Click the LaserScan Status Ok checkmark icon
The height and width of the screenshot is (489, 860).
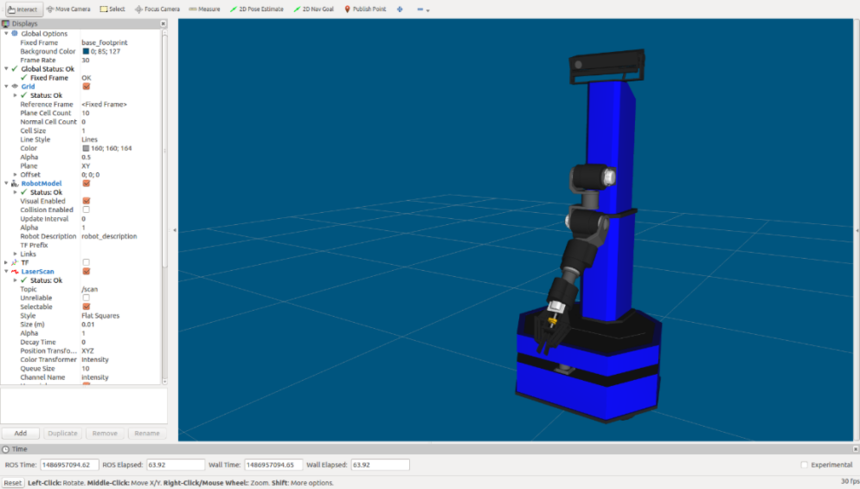click(x=24, y=280)
